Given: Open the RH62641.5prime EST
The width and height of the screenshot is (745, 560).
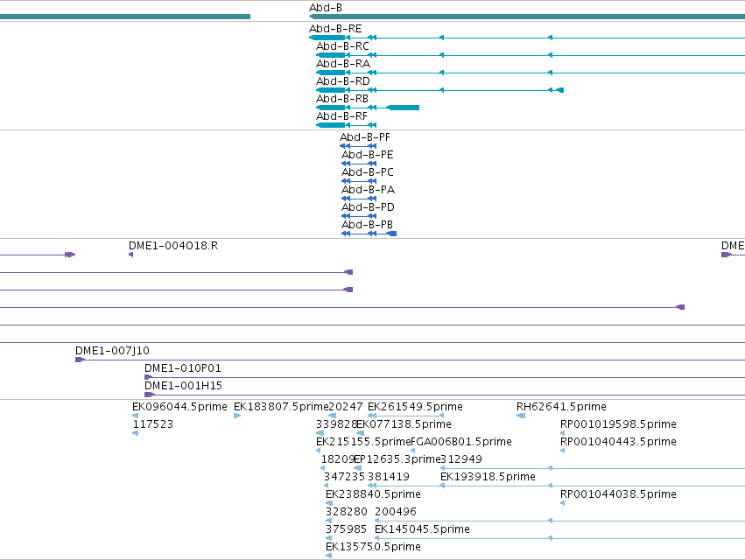Looking at the screenshot, I should [561, 407].
